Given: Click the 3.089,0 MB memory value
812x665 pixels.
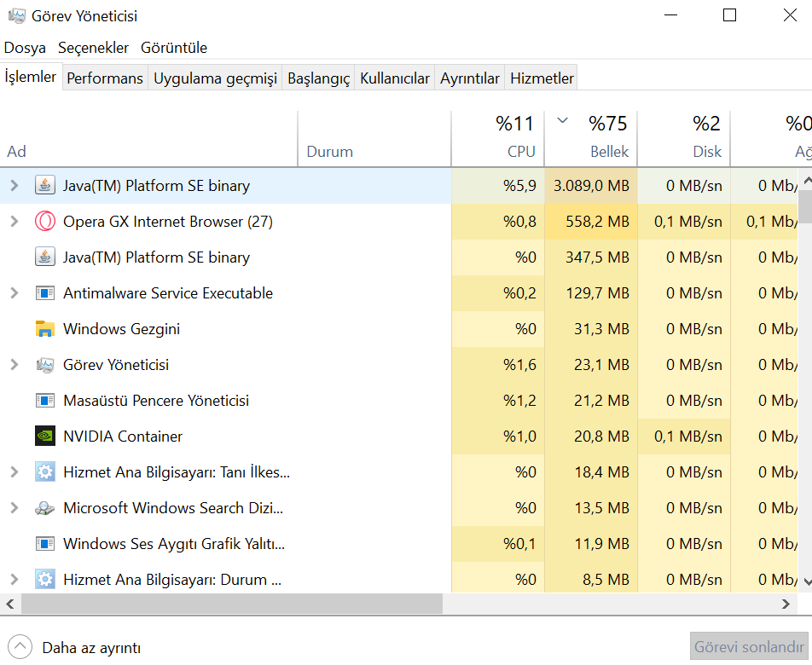Looking at the screenshot, I should pyautogui.click(x=591, y=186).
